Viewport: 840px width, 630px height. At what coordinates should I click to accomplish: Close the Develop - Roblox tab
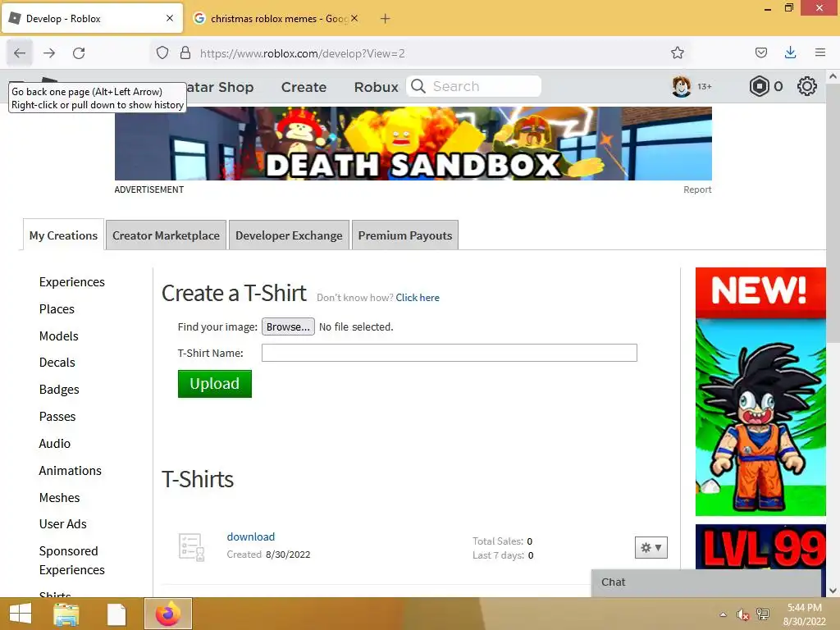click(170, 18)
